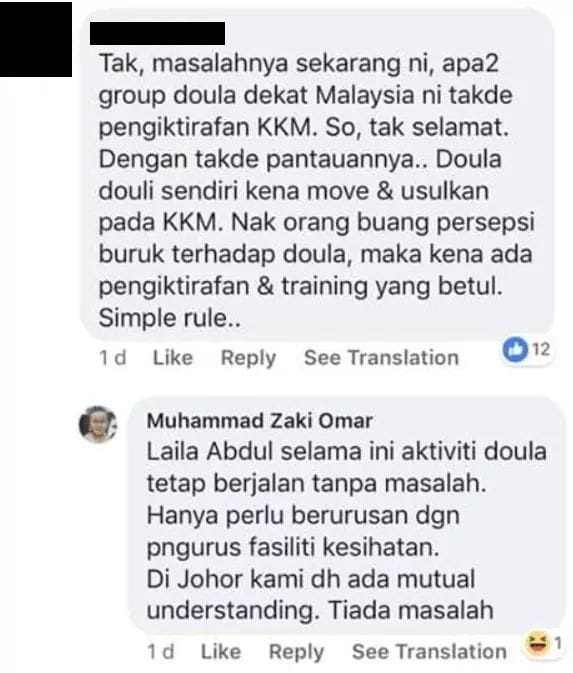Click the blacked-out name of first commenter
The width and height of the screenshot is (573, 673).
(x=158, y=33)
